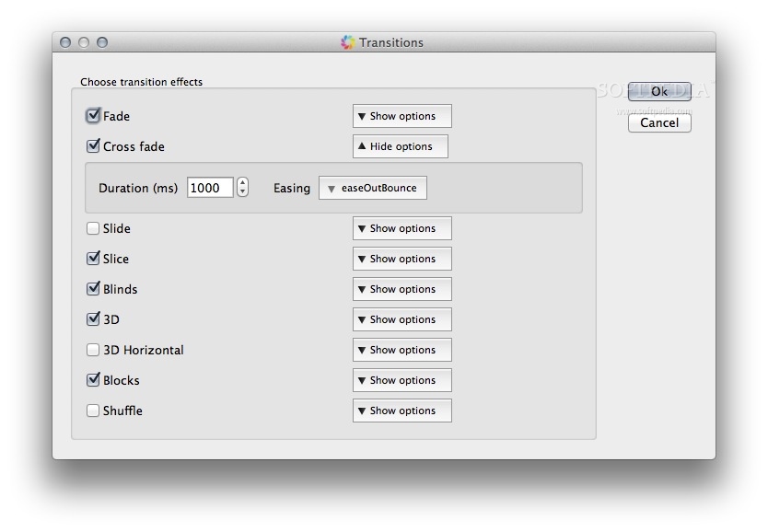Disable the Cross fade checkbox
768x532 pixels.
tap(93, 146)
